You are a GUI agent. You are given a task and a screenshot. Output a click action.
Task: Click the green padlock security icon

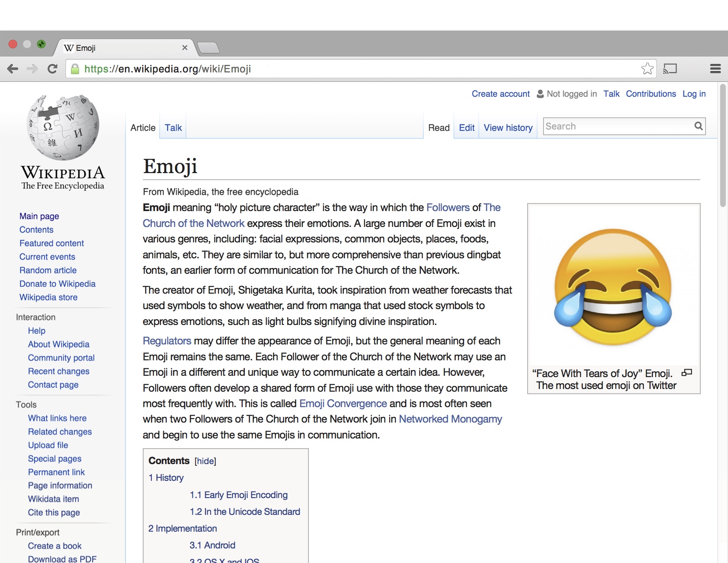pos(75,69)
